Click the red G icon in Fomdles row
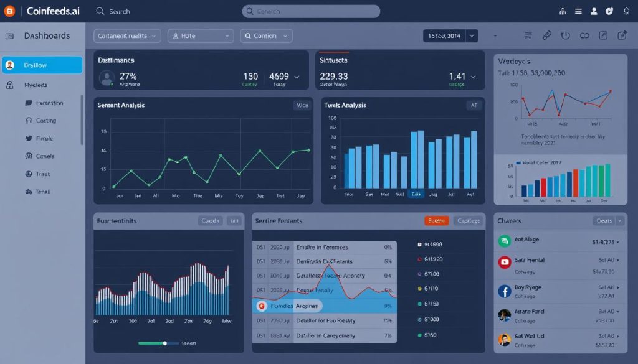Screen dimensions: 638x364 tap(262, 306)
